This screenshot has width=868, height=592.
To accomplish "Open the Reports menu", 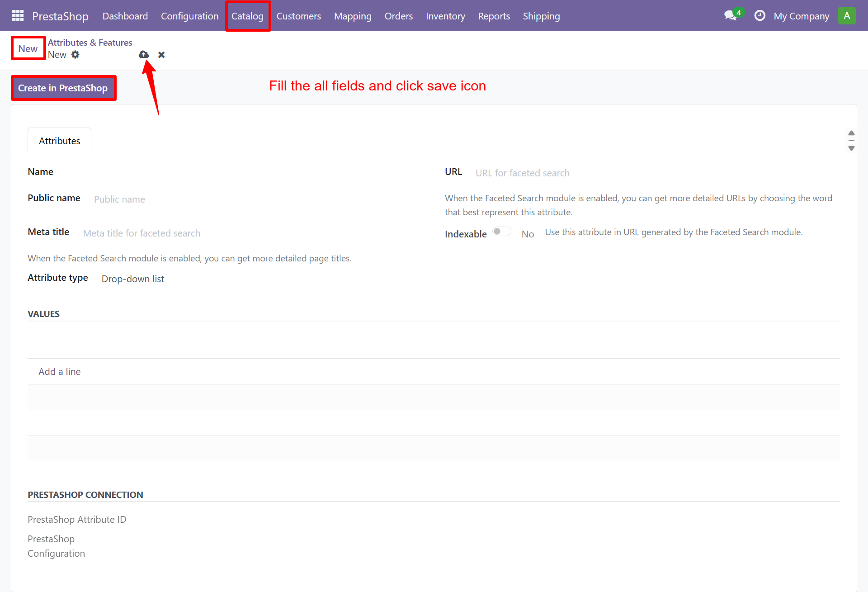I will (494, 16).
